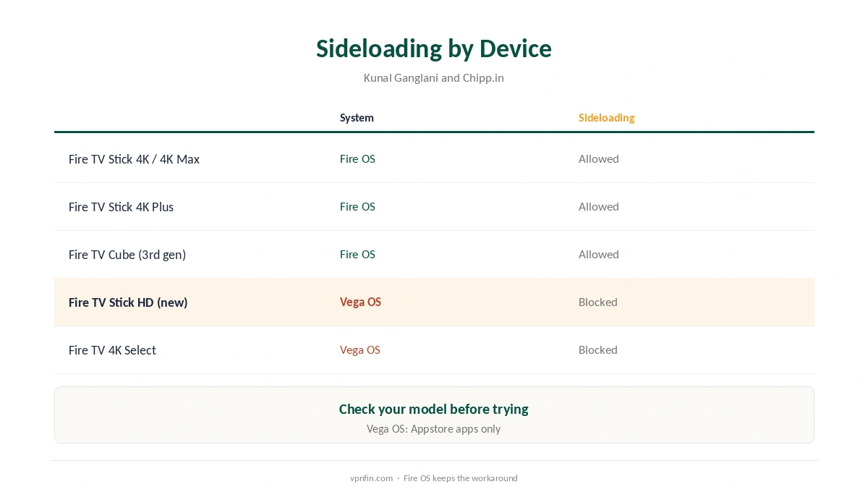The height and width of the screenshot is (492, 868).
Task: Click 'Fire OS' in Fire TV Cube row
Action: click(x=357, y=254)
